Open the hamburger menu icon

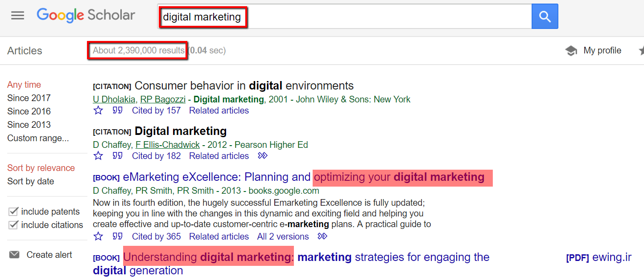[x=17, y=16]
